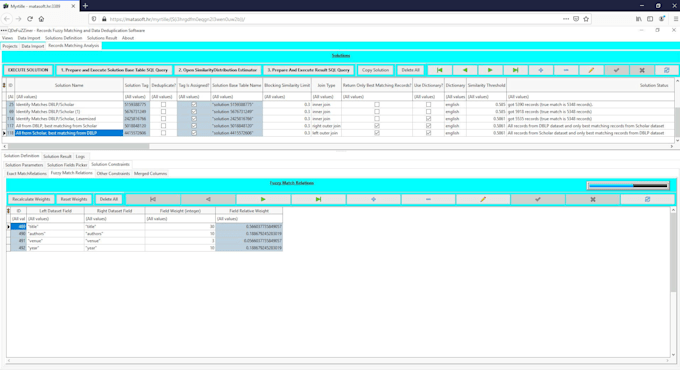Toggle Return Only Best Matching for ID 25
Viewport: 680px width, 370px height.
click(377, 105)
